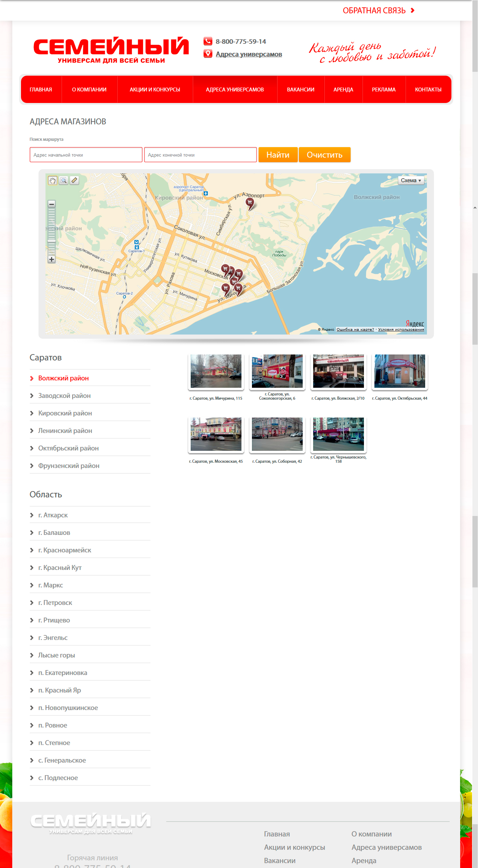Select с. Подлесное in the Область list

pyautogui.click(x=58, y=778)
